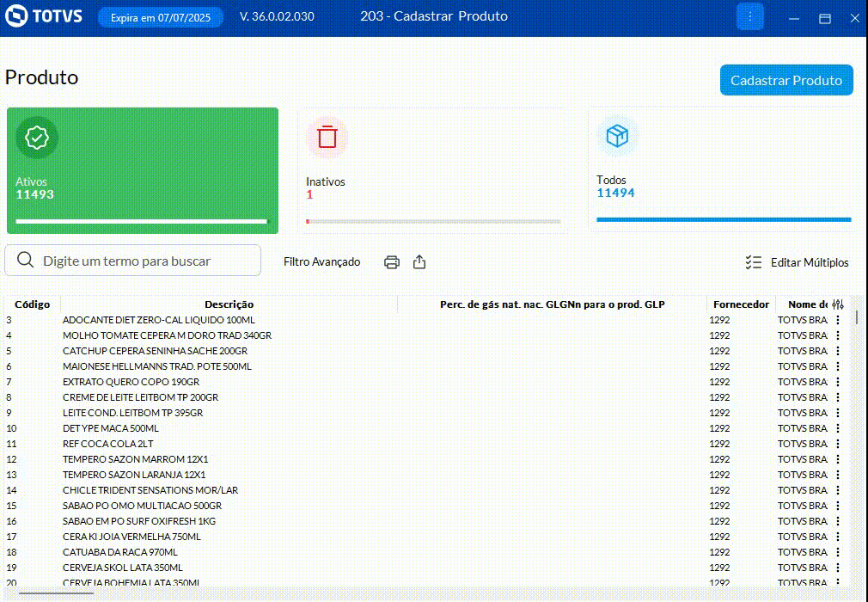Sort by Código column header
Image resolution: width=868 pixels, height=602 pixels.
tap(32, 304)
